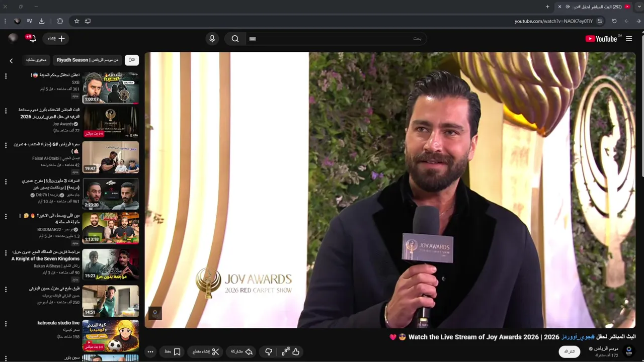
Task: Create a clip with scissors icon
Action: pyautogui.click(x=206, y=352)
